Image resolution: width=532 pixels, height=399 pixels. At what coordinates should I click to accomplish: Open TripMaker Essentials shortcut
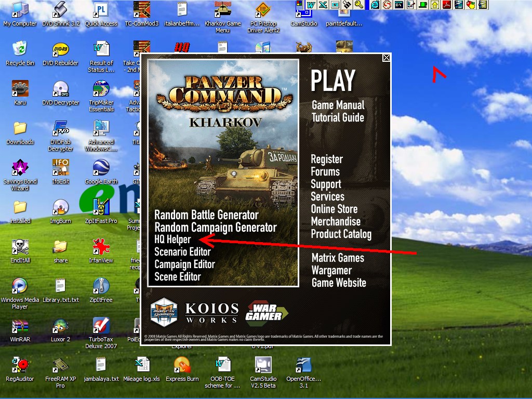click(101, 96)
